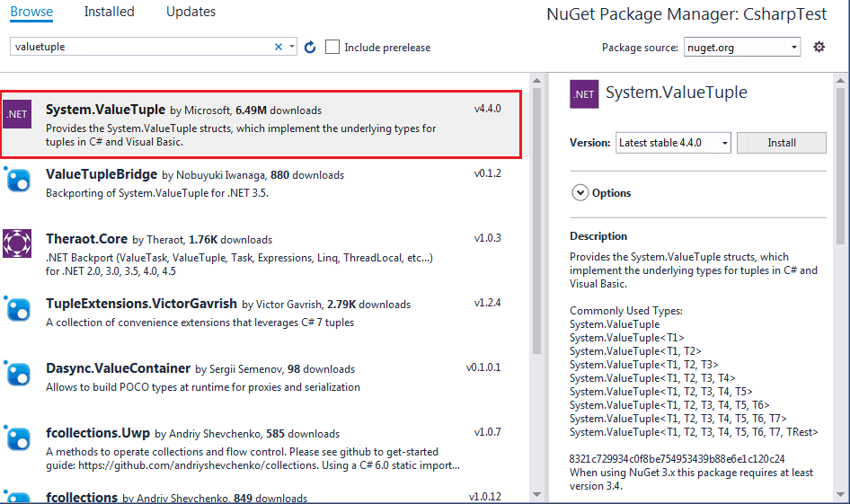Clear the search box with X icon
This screenshot has height=504, width=850.
pos(279,47)
